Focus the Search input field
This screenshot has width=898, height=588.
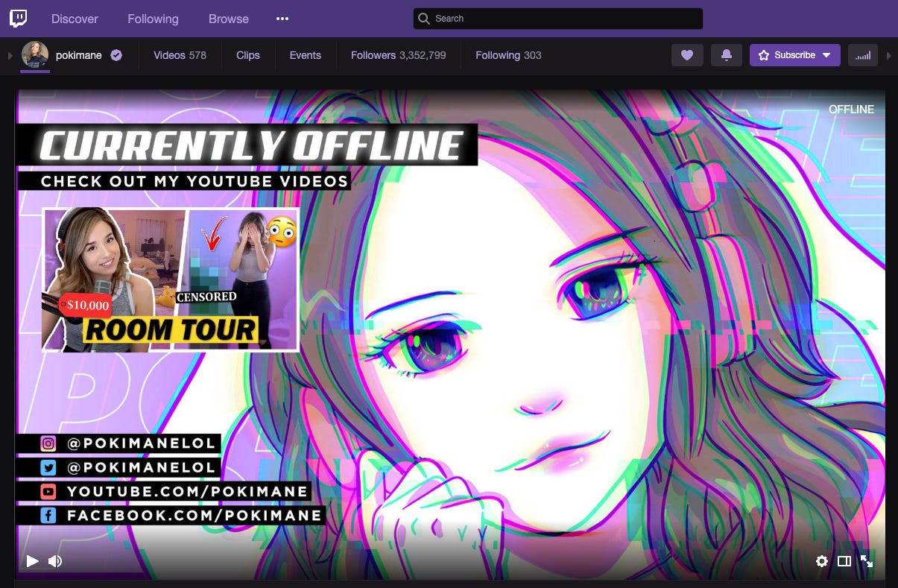pos(557,19)
